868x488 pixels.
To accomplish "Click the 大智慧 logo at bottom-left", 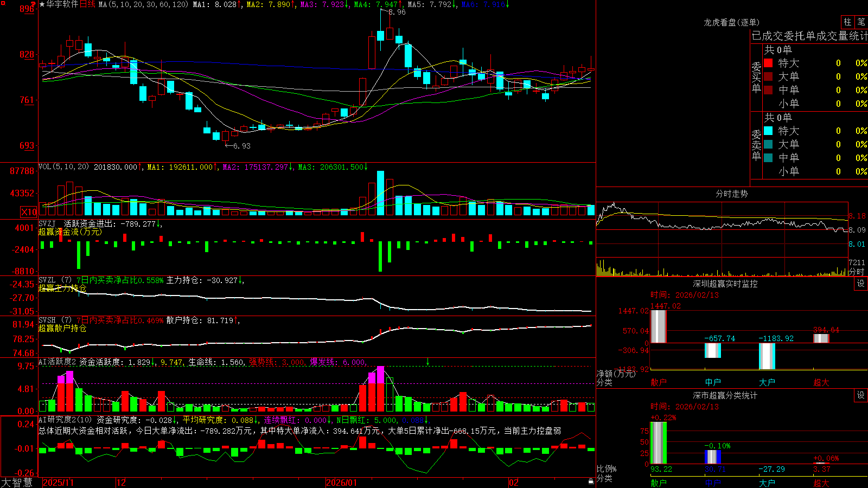I will [17, 483].
